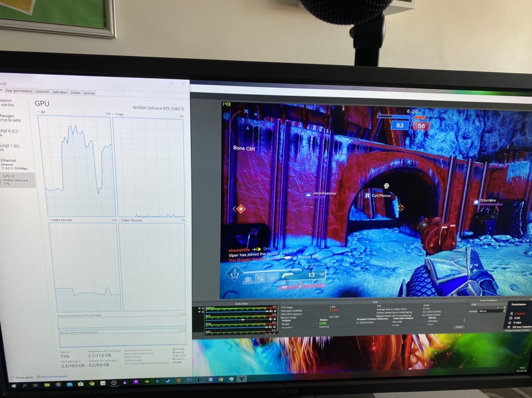Open the NVIDIA app on the taskbar
This screenshot has height=398, width=532.
click(x=146, y=381)
